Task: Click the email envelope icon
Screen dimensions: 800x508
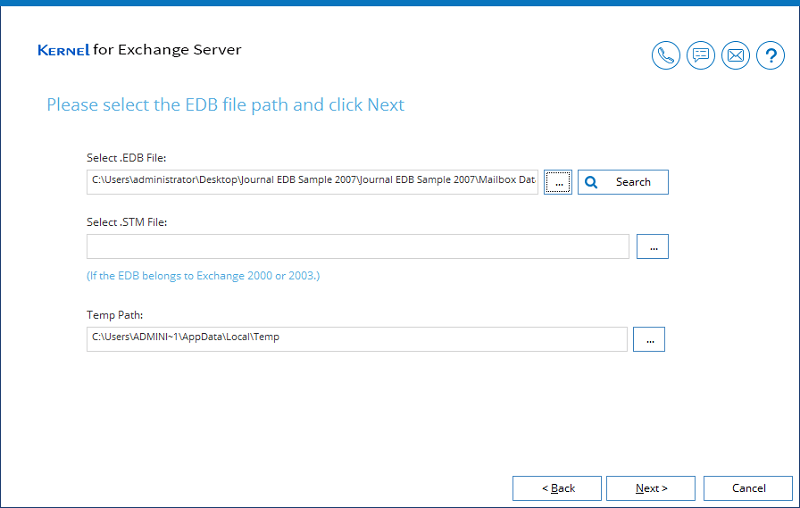Action: pos(735,55)
